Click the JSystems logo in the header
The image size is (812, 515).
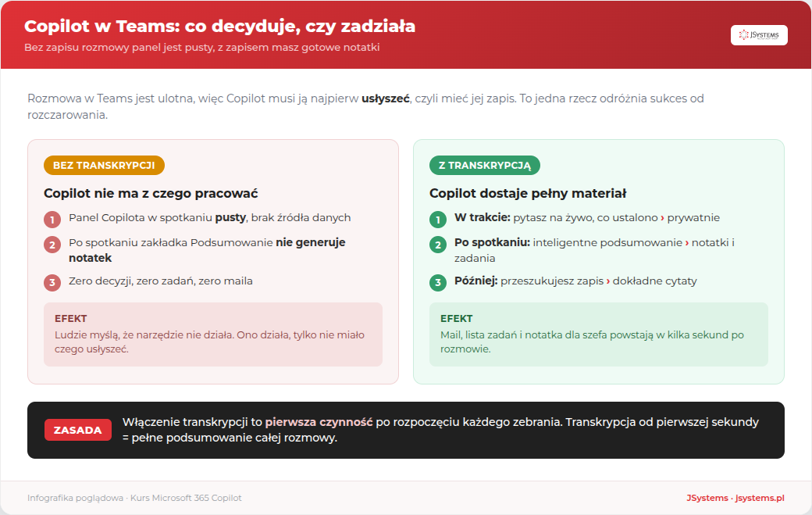tap(759, 35)
